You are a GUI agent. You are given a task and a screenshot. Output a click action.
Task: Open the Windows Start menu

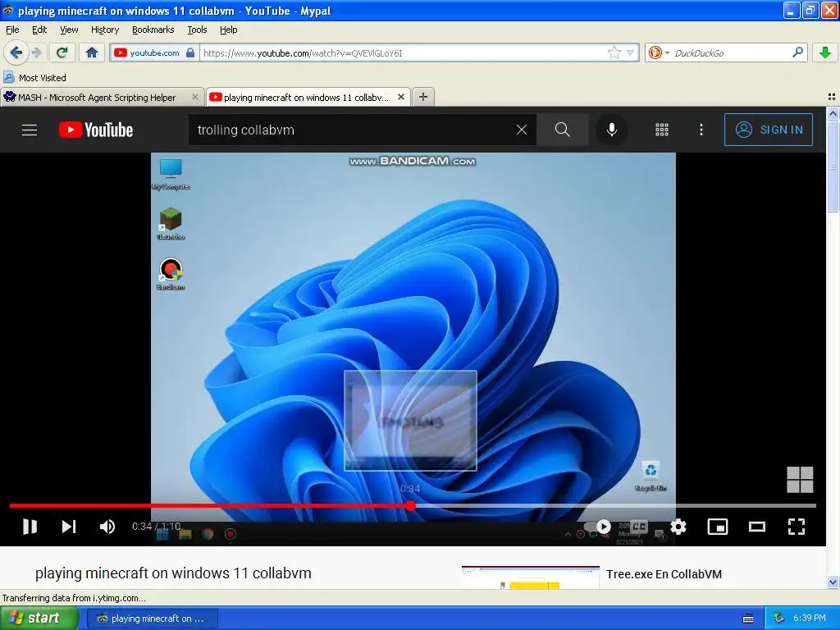[x=38, y=619]
